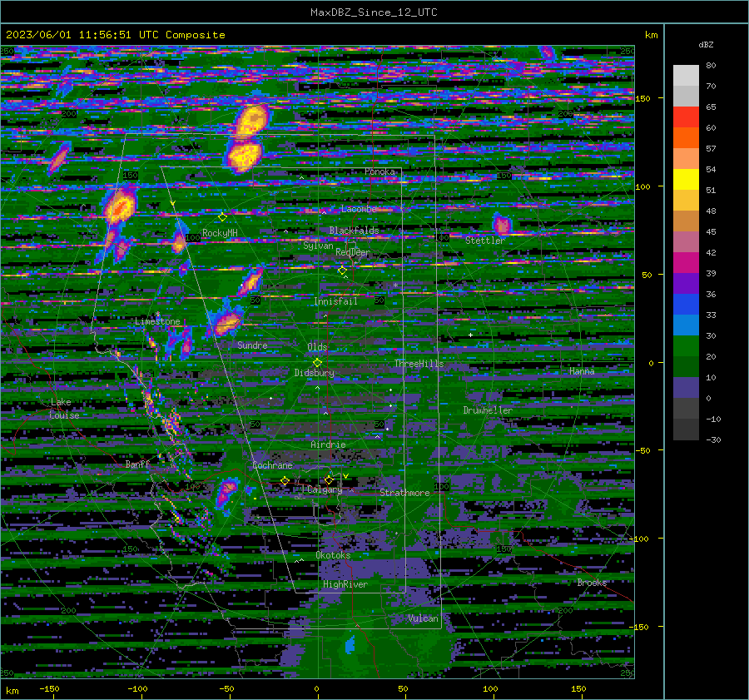The height and width of the screenshot is (700, 749).
Task: Select the yellow 51-54 dBZ legend swatch
Action: click(x=686, y=180)
